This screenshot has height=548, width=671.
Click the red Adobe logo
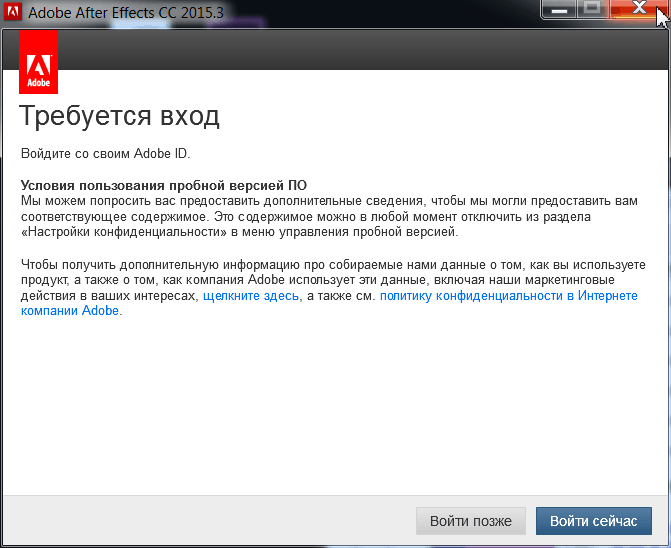pos(39,62)
